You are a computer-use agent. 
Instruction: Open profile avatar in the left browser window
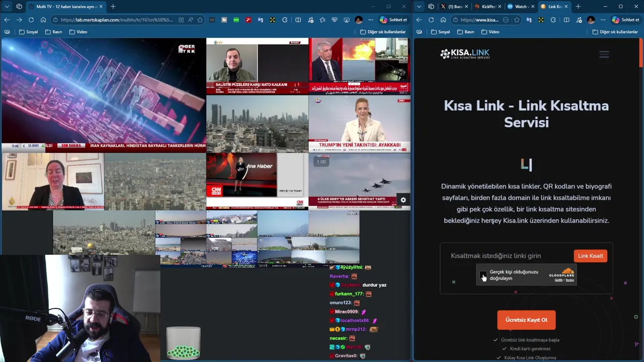point(358,20)
